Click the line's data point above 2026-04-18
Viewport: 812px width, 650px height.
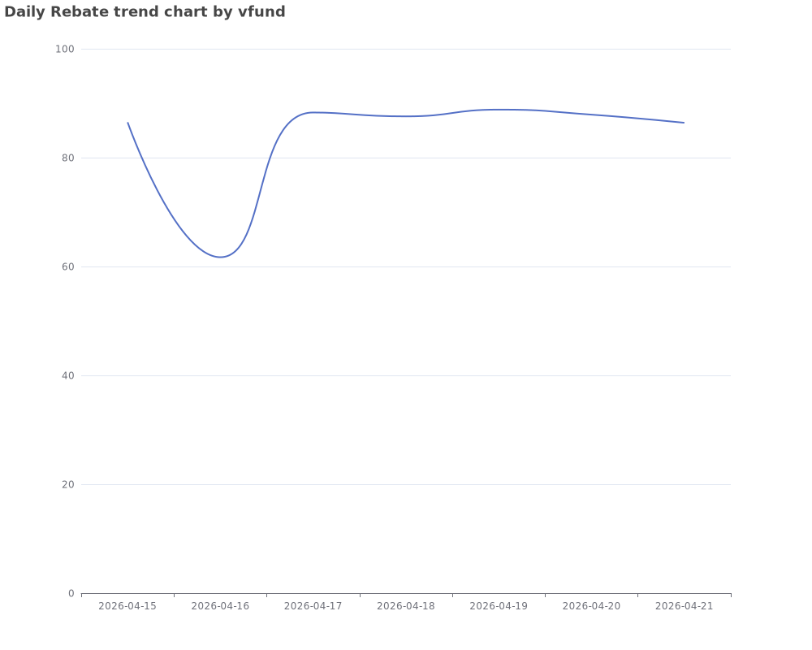tap(406, 116)
